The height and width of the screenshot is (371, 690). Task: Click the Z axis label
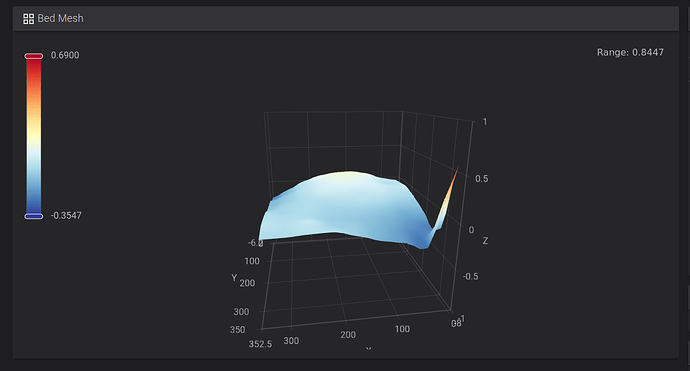485,241
